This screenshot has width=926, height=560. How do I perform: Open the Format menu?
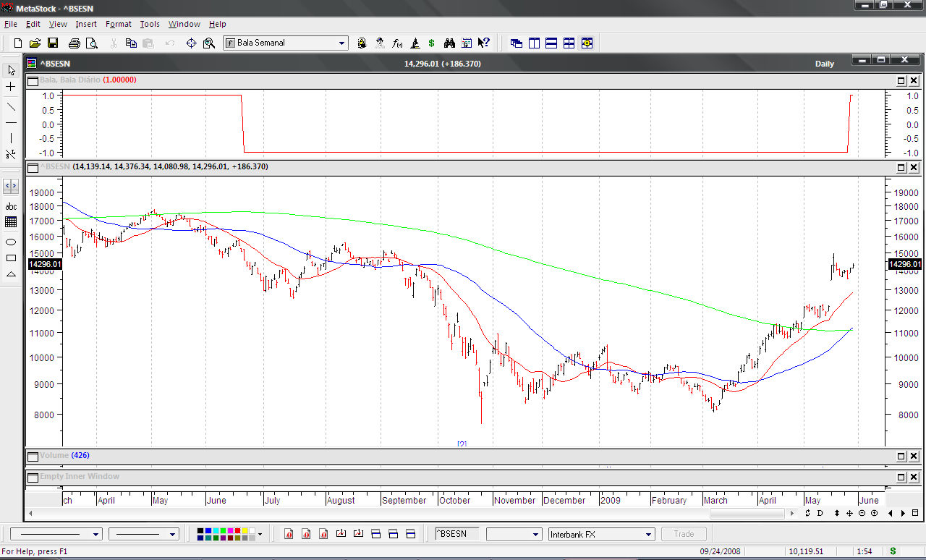pyautogui.click(x=119, y=24)
